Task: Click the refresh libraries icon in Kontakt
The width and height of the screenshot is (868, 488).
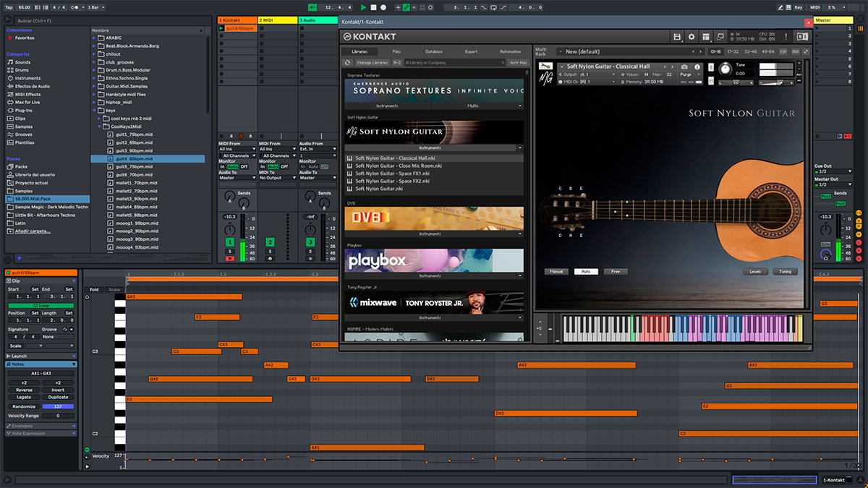Action: [347, 63]
